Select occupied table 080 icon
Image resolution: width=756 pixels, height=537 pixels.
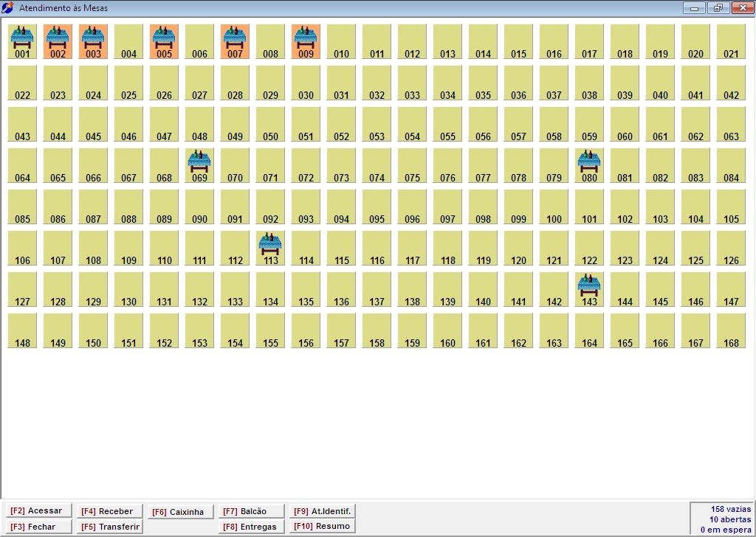(589, 165)
